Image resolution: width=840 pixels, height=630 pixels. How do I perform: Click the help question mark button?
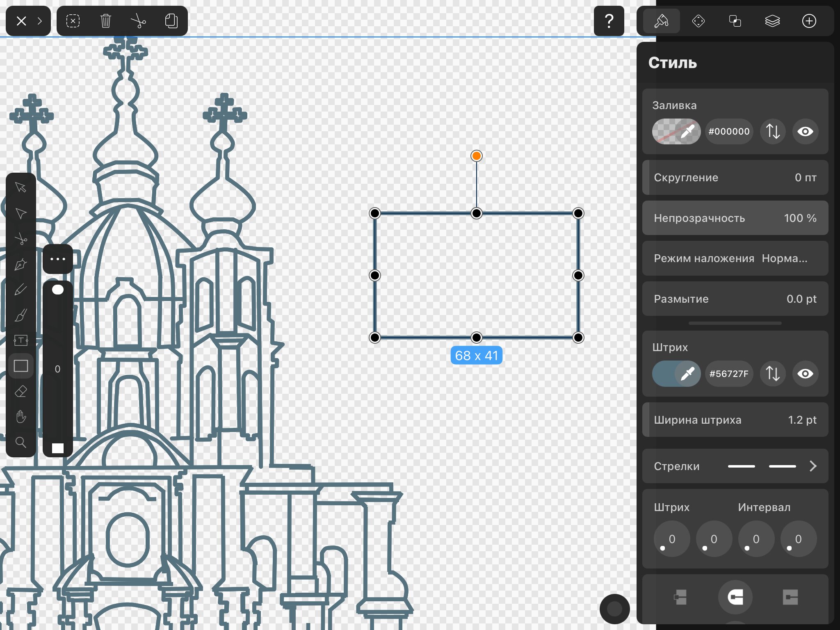coord(609,21)
